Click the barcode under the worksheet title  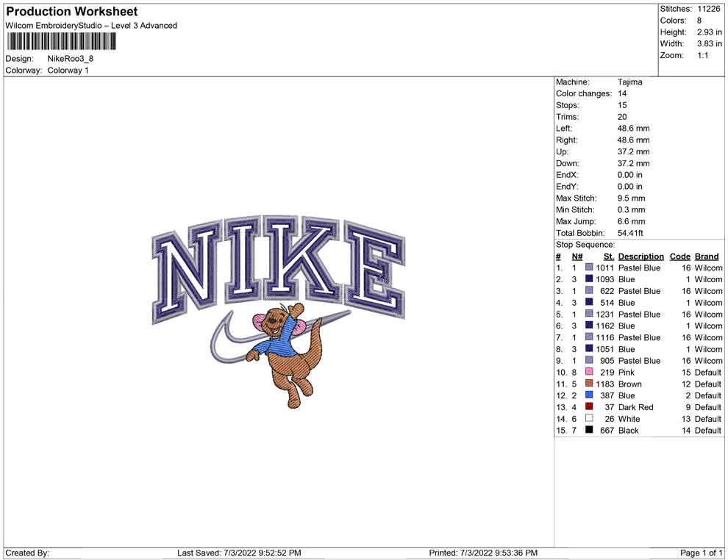click(x=61, y=42)
